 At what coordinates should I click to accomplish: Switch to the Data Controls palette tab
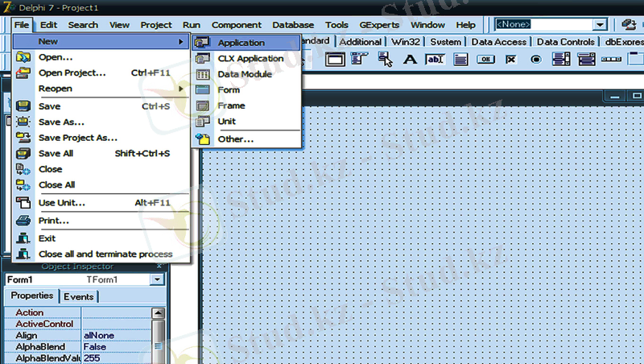pyautogui.click(x=566, y=42)
